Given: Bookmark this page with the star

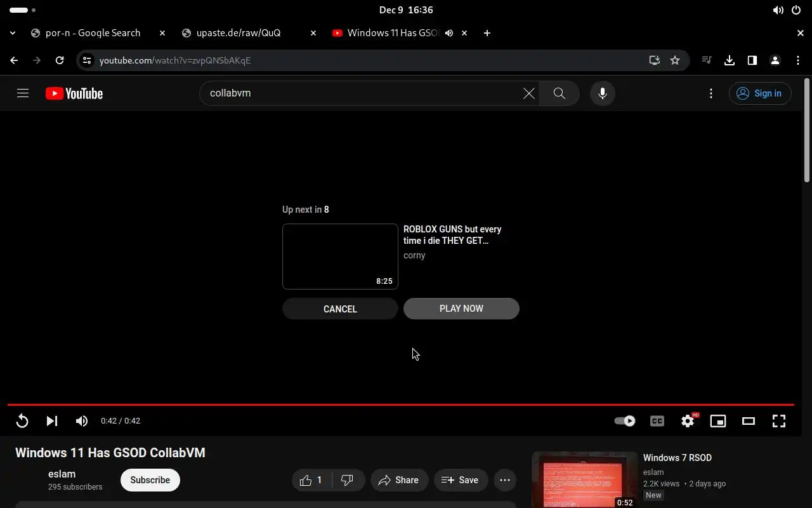Looking at the screenshot, I should click(675, 60).
